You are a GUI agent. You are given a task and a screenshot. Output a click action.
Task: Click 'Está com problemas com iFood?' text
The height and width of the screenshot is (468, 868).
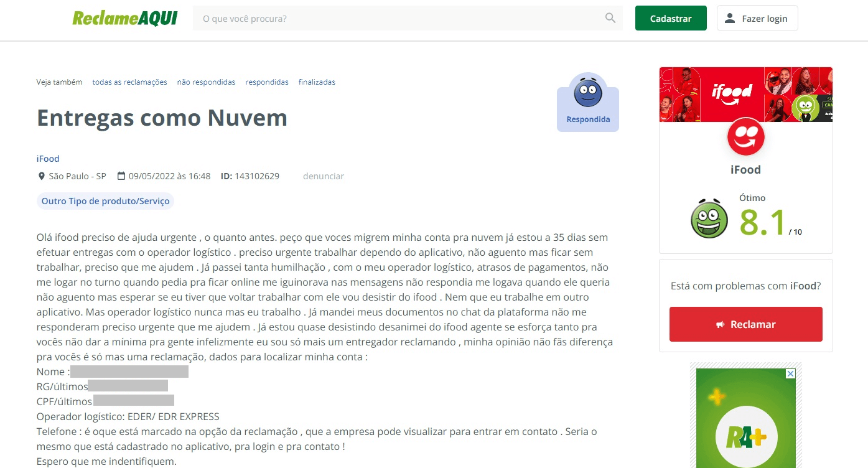click(745, 286)
